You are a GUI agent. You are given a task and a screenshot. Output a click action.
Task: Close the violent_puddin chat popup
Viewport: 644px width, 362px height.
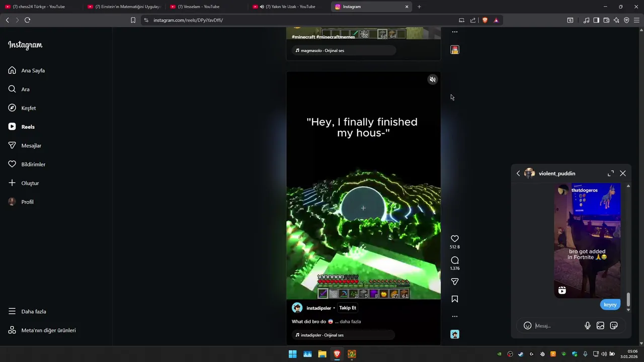(623, 173)
